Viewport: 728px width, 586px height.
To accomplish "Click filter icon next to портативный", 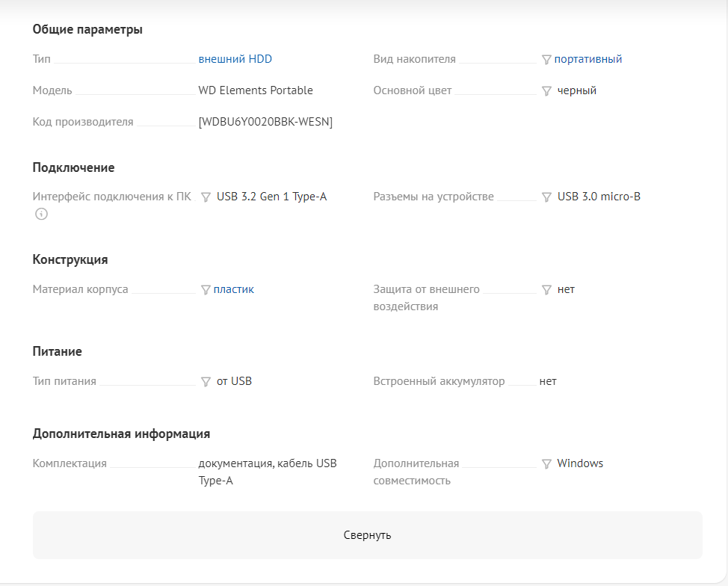I will point(546,60).
